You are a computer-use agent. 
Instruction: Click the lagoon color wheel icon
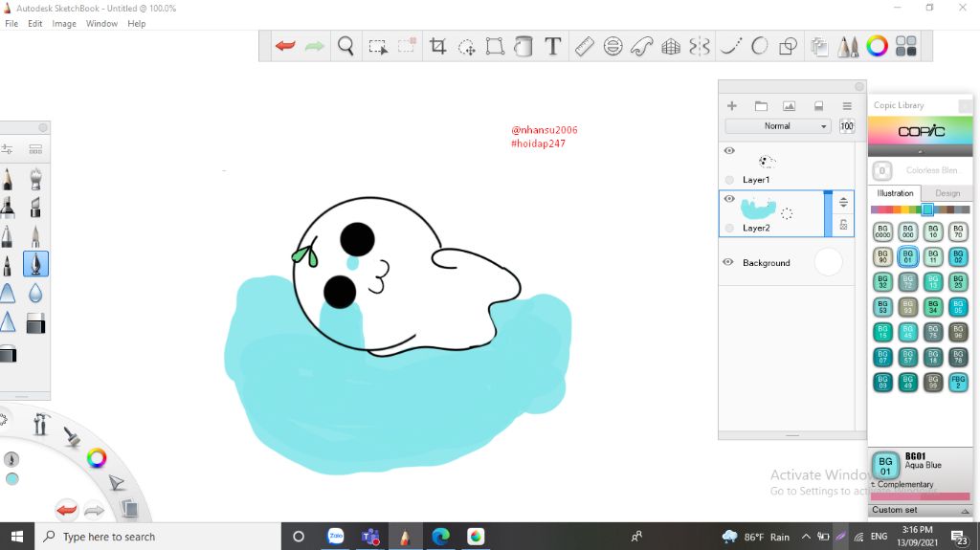click(97, 458)
